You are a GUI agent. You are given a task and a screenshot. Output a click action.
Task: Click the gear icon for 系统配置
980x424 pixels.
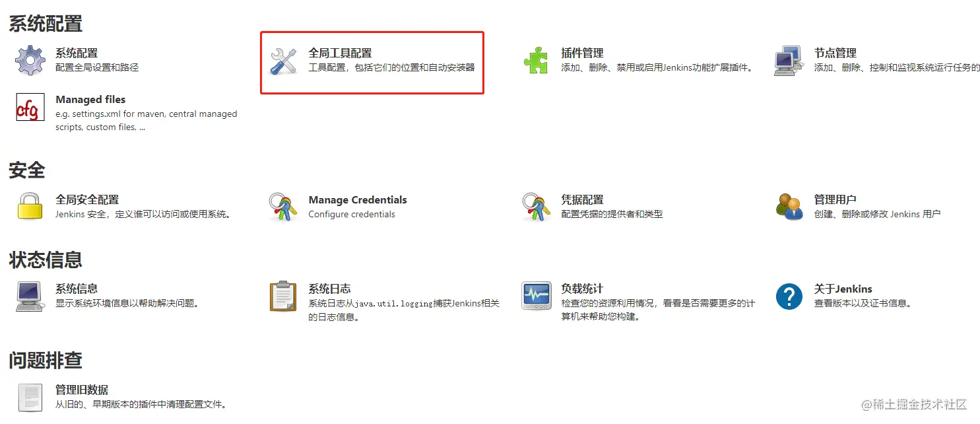point(30,60)
